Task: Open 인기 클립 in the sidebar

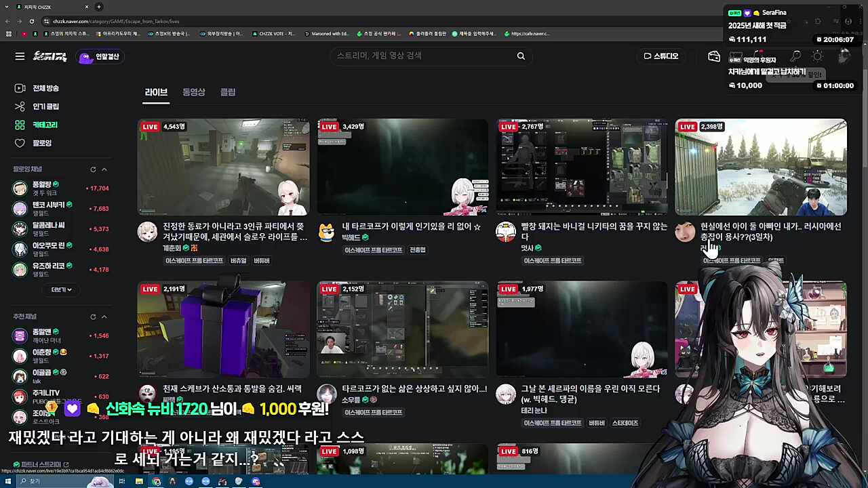Action: [37, 106]
